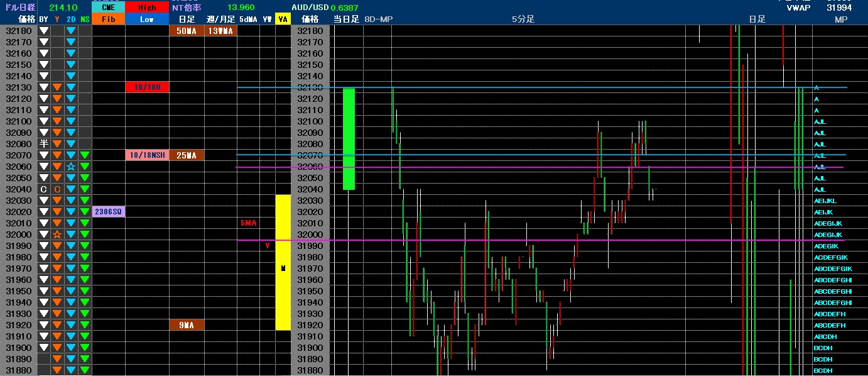This screenshot has height=376, width=868.
Task: Click the orange Y triangle in row 32100
Action: point(57,121)
